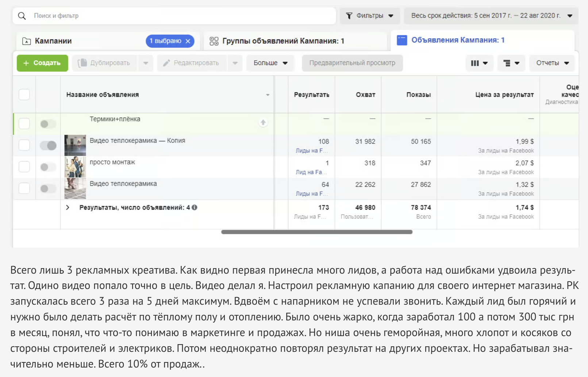The height and width of the screenshot is (377, 588).
Task: Open the arrow next to Дублировать
Action: 146,63
